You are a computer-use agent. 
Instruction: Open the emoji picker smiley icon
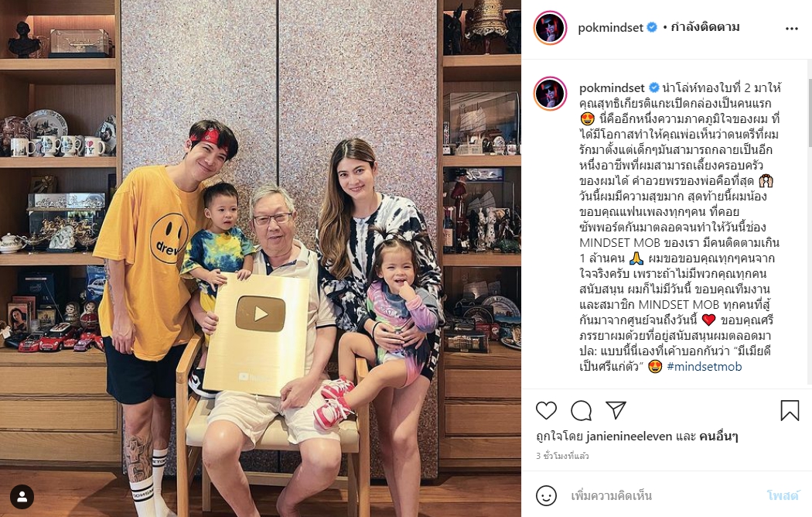(546, 496)
